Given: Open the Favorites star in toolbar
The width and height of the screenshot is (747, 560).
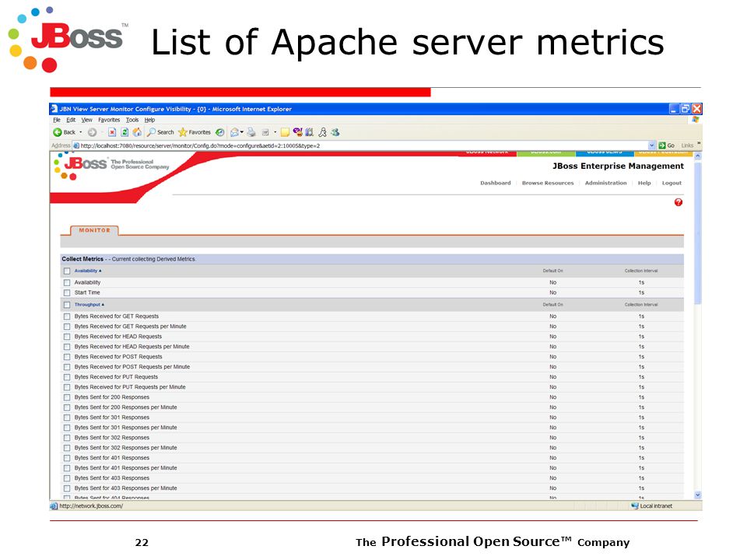Looking at the screenshot, I should click(182, 132).
